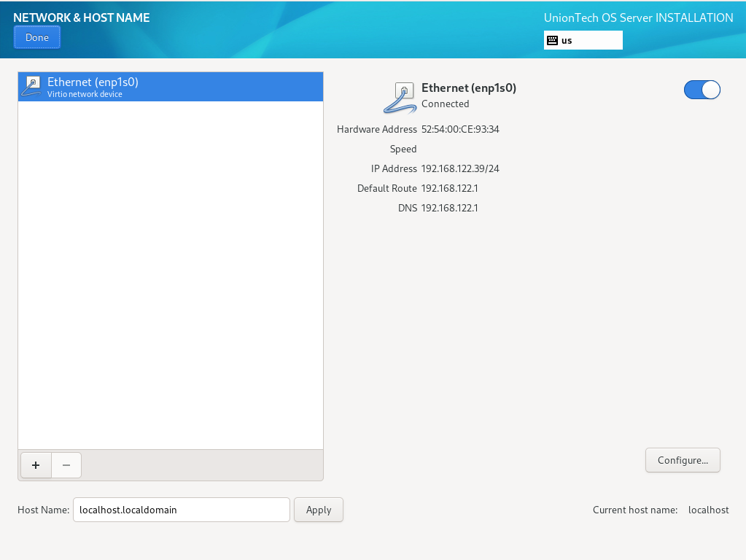Image resolution: width=746 pixels, height=560 pixels.
Task: Add a new network device with plus button
Action: click(x=36, y=464)
